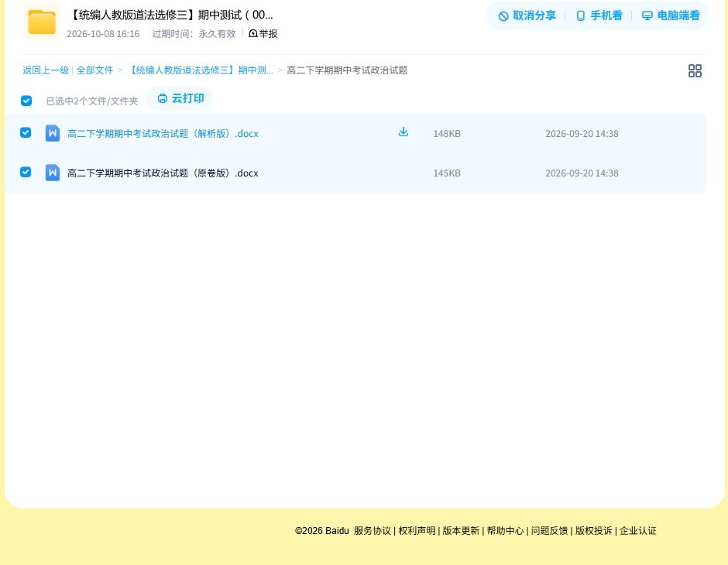Click the download icon for 解析版 file
The image size is (728, 565).
pos(403,132)
